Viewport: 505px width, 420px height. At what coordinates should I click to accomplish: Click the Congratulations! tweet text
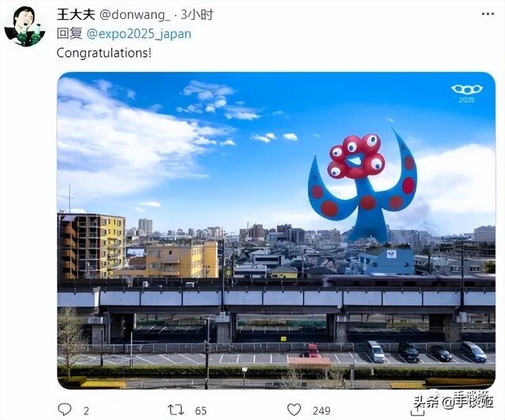[103, 53]
